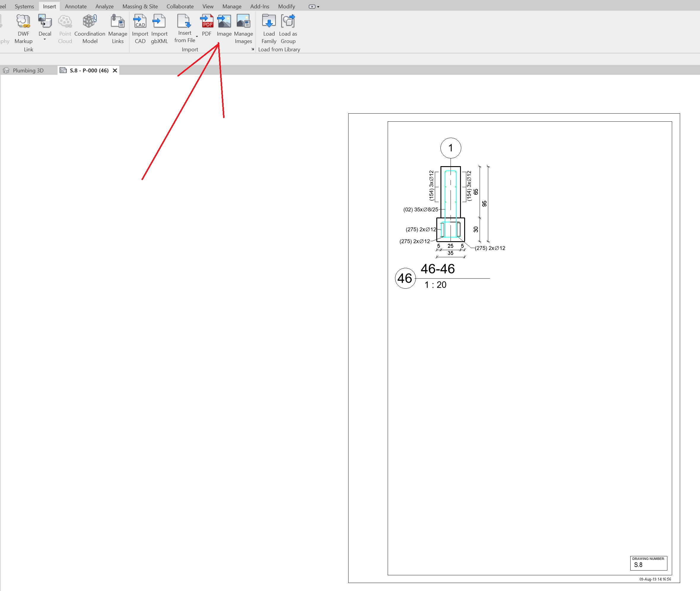The image size is (700, 591).
Task: Click the Load Family tool
Action: click(269, 28)
